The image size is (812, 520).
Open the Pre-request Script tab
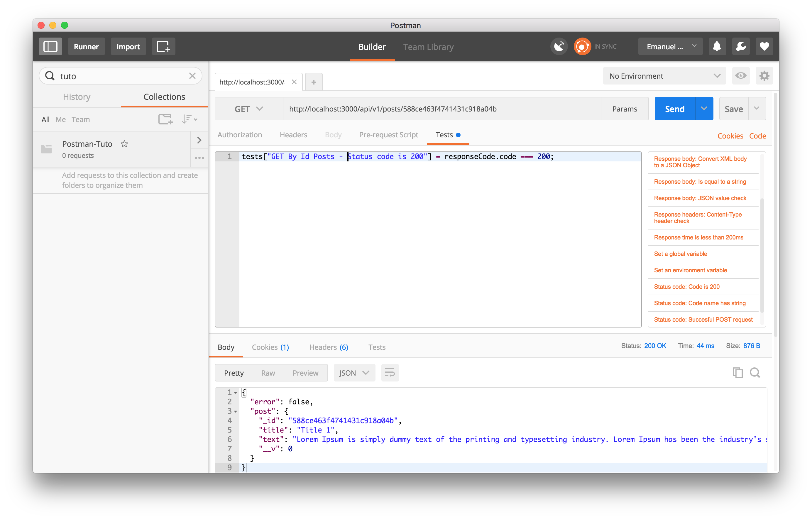click(388, 135)
